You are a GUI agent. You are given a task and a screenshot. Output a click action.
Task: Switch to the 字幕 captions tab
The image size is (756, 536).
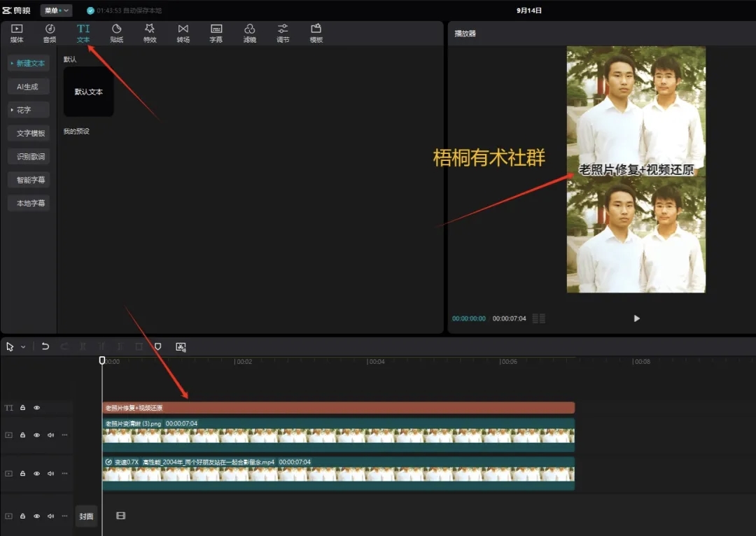coord(216,33)
